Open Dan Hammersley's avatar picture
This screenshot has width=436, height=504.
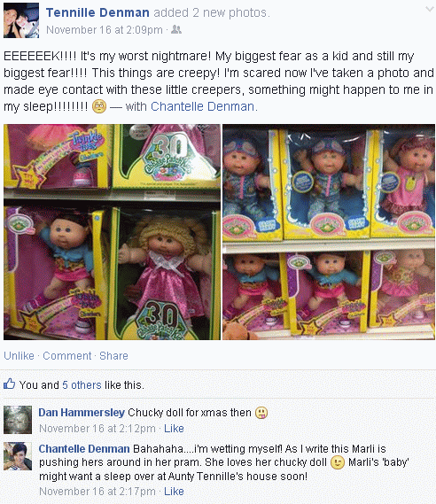click(18, 420)
